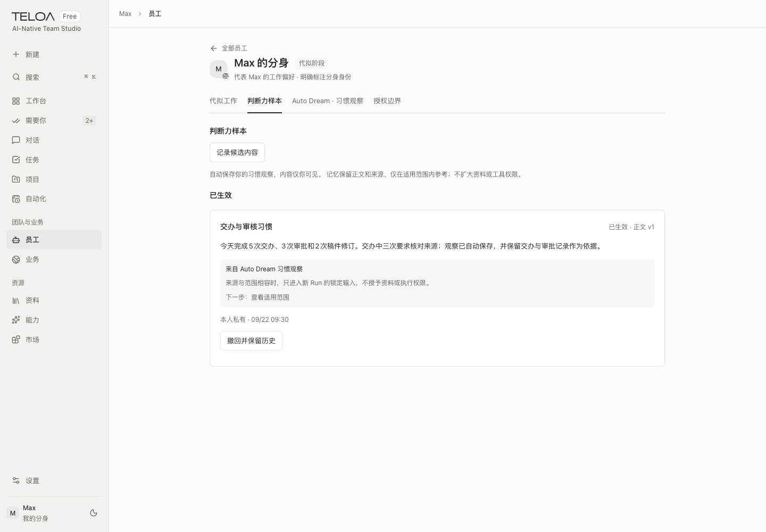Click the 团队与业务 section header
Image resolution: width=766 pixels, height=532 pixels.
click(x=28, y=222)
